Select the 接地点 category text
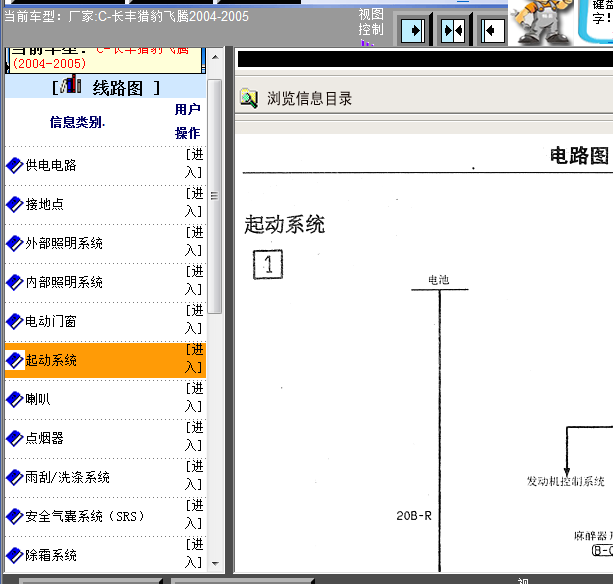The height and width of the screenshot is (584, 613). pyautogui.click(x=45, y=204)
